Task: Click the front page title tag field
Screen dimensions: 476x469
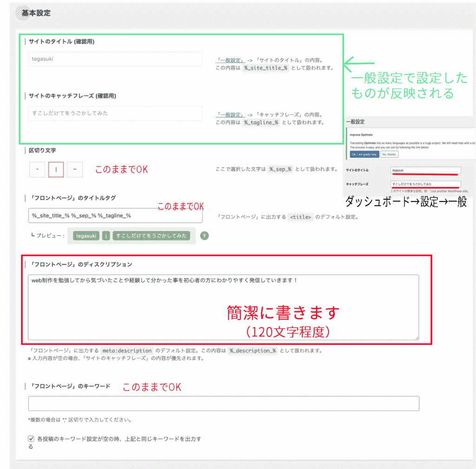Action: [115, 216]
